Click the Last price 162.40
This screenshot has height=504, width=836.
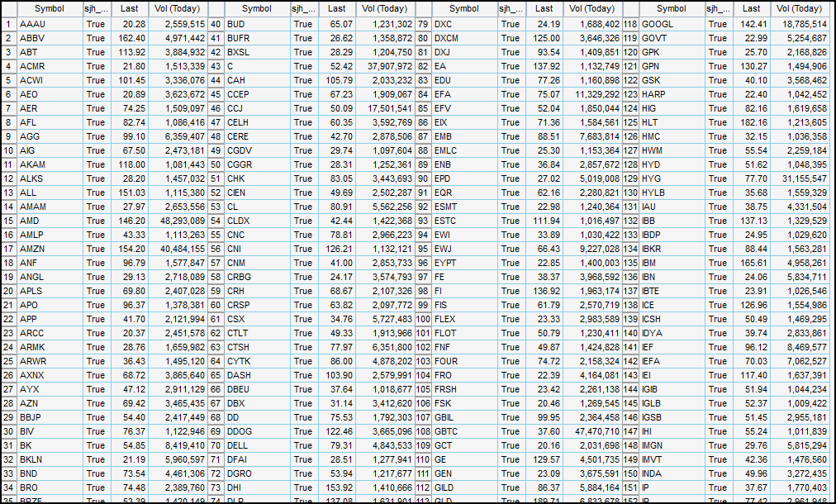click(130, 38)
